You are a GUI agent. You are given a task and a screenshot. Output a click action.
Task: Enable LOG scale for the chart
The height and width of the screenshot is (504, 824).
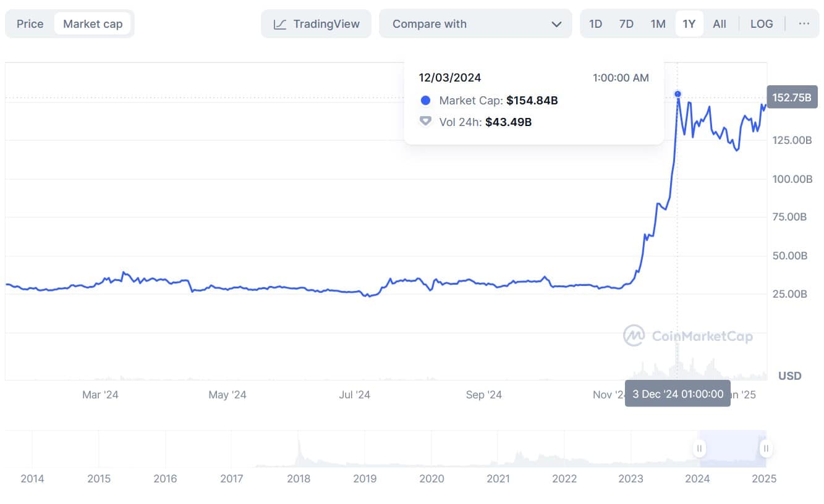(x=762, y=23)
